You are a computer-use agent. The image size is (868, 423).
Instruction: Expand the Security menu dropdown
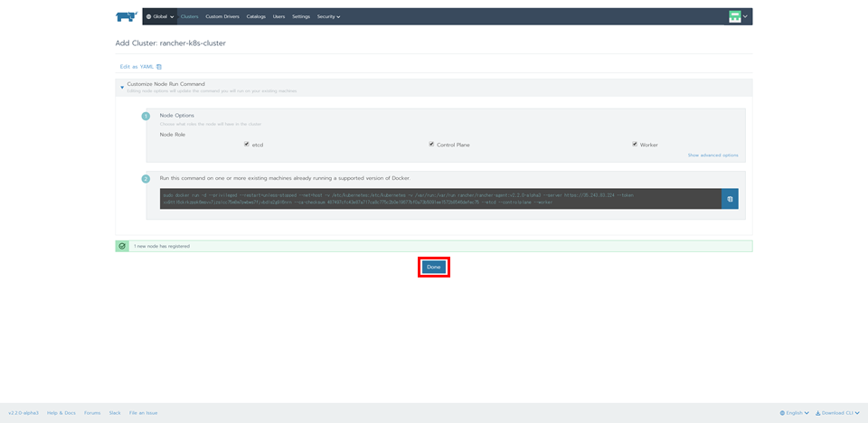[x=328, y=16]
